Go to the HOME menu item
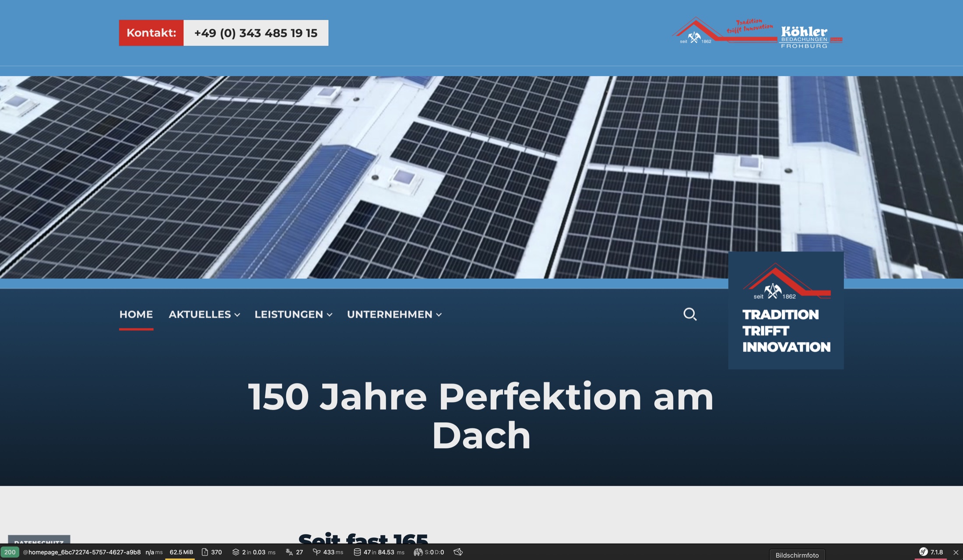 (x=136, y=315)
